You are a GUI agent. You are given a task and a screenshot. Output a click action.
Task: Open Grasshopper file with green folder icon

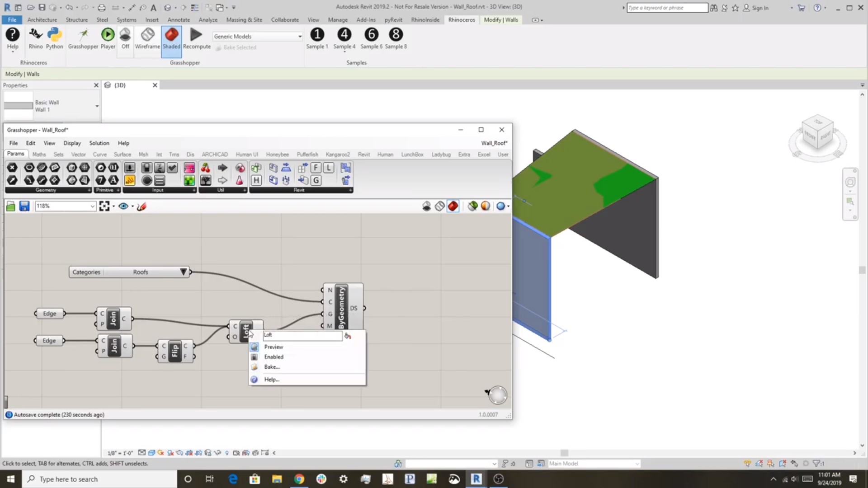pos(11,206)
